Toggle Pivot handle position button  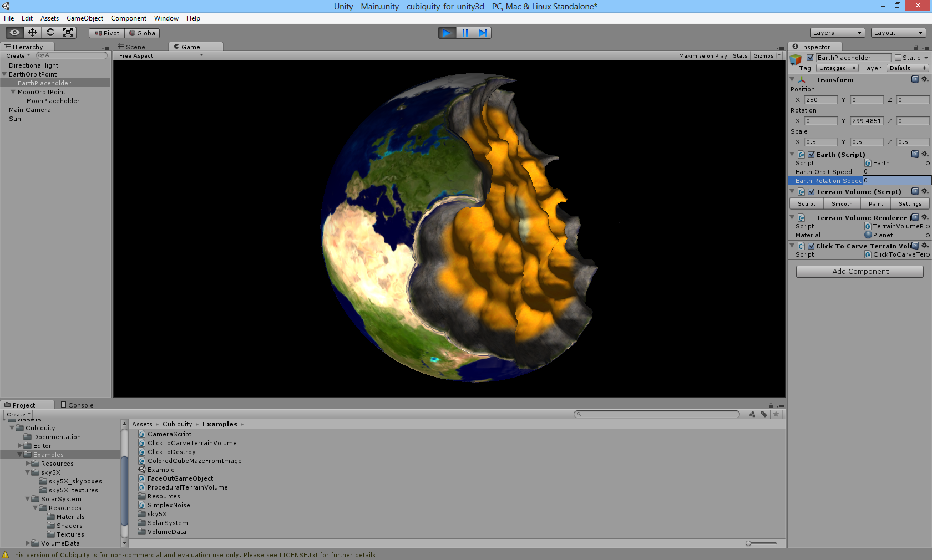pyautogui.click(x=107, y=33)
